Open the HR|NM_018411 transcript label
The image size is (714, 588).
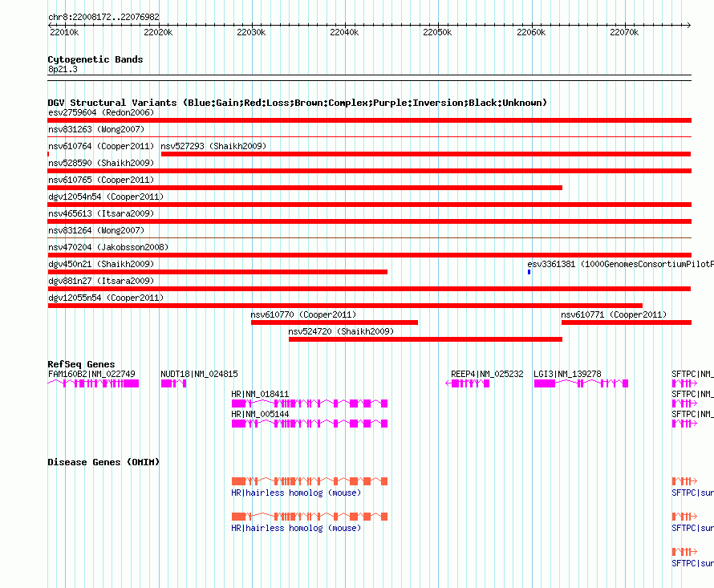(x=260, y=394)
